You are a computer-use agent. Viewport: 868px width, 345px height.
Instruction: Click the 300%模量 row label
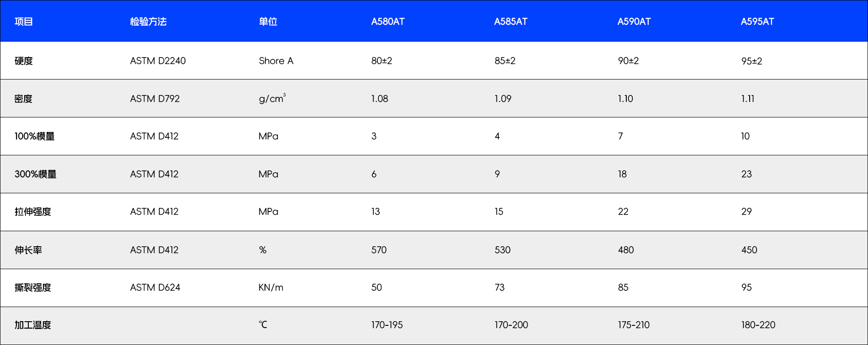(x=36, y=174)
